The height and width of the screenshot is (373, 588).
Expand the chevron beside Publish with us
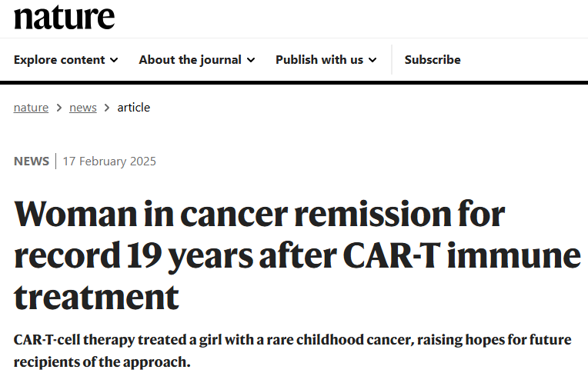(x=373, y=60)
